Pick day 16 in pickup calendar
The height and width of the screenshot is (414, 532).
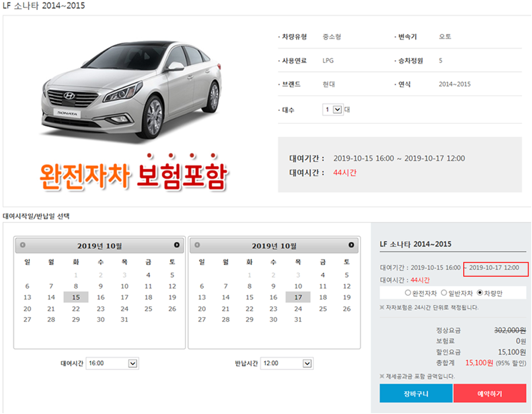[101, 297]
